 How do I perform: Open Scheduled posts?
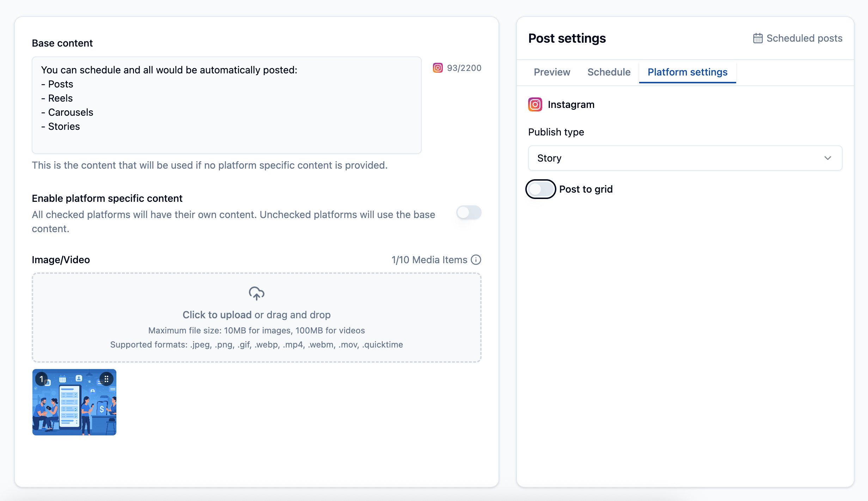804,38
